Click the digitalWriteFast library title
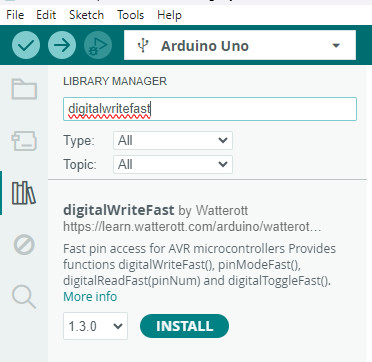This screenshot has width=372, height=362. 119,210
